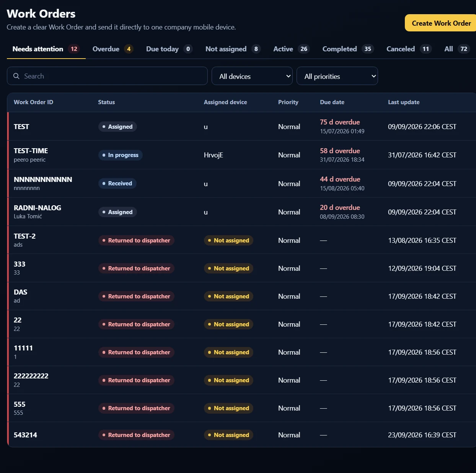Click last update 31/07/2026 16:42 CEST

[422, 155]
